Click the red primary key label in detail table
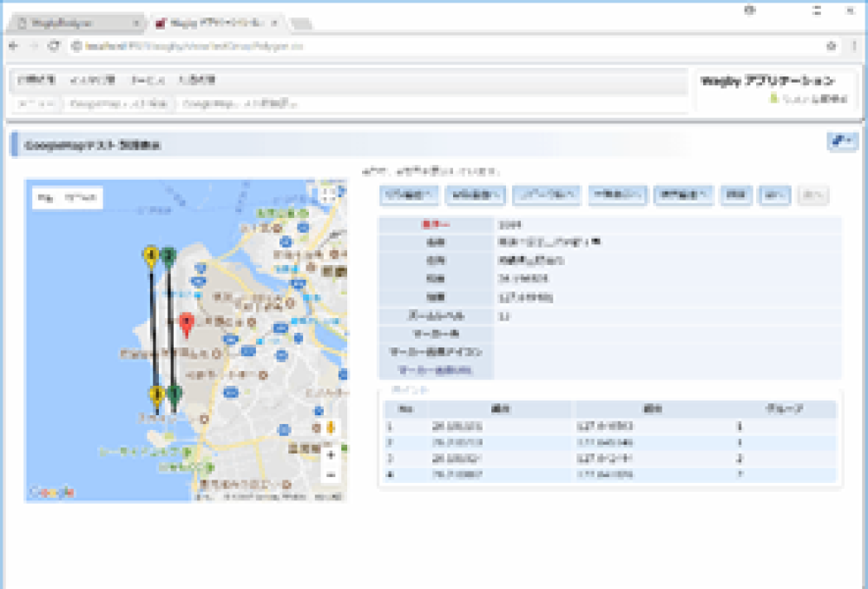This screenshot has height=589, width=868. click(x=436, y=225)
